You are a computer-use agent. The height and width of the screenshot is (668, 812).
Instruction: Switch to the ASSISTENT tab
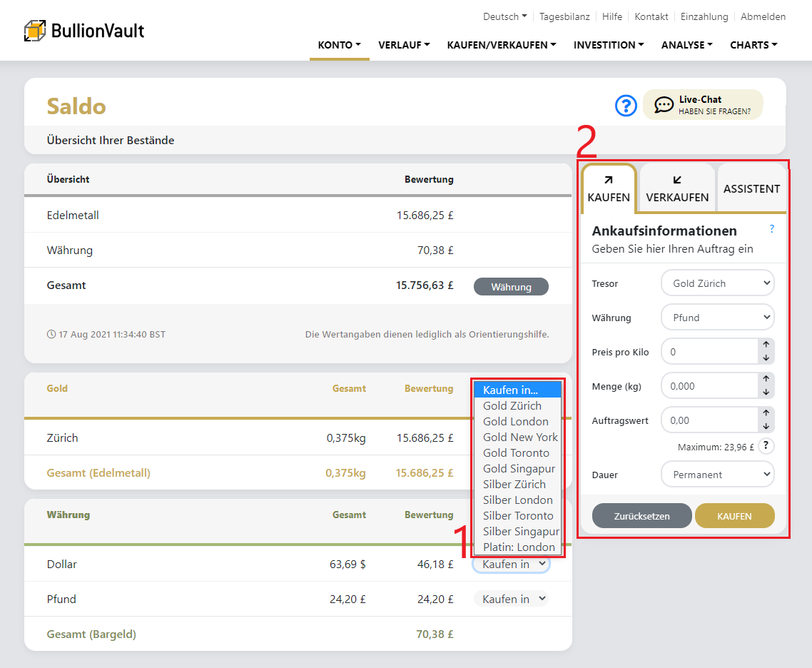(x=751, y=189)
